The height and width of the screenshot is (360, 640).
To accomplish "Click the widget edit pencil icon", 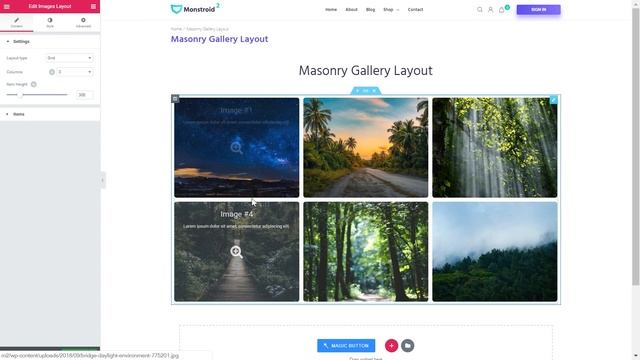I will 553,99.
